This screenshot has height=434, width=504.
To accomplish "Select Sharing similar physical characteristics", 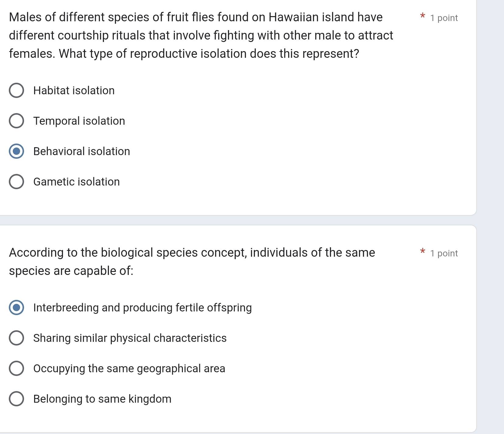I will pyautogui.click(x=16, y=338).
